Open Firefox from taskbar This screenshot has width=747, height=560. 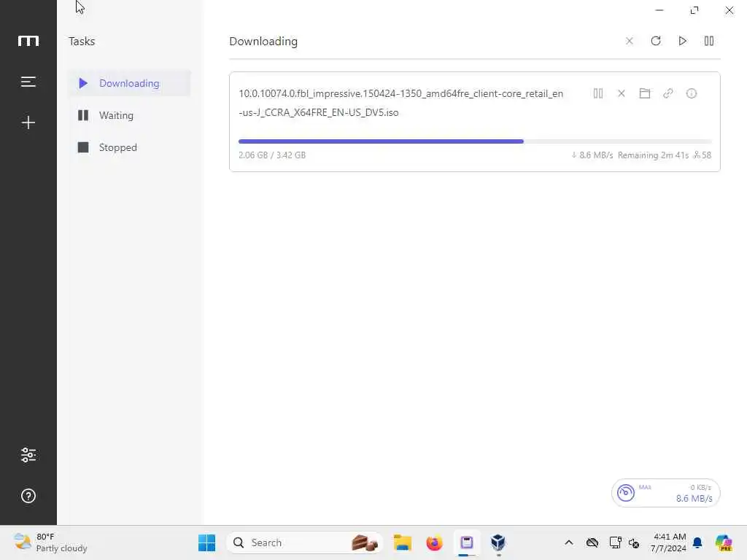coord(435,542)
